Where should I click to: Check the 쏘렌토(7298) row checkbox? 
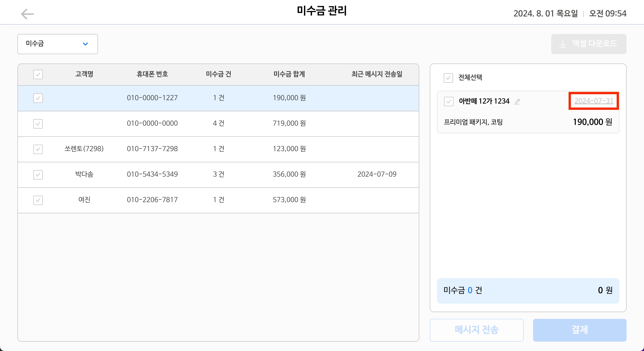(x=38, y=149)
